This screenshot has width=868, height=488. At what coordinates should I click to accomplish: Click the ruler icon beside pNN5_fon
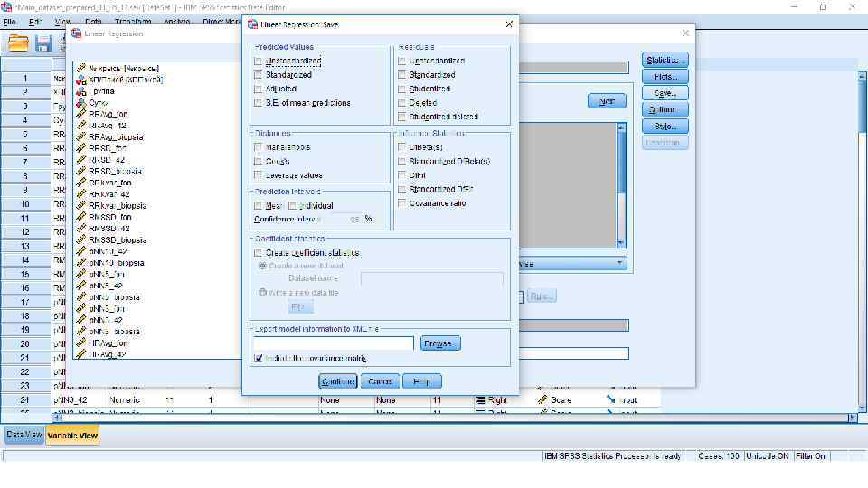pos(81,275)
